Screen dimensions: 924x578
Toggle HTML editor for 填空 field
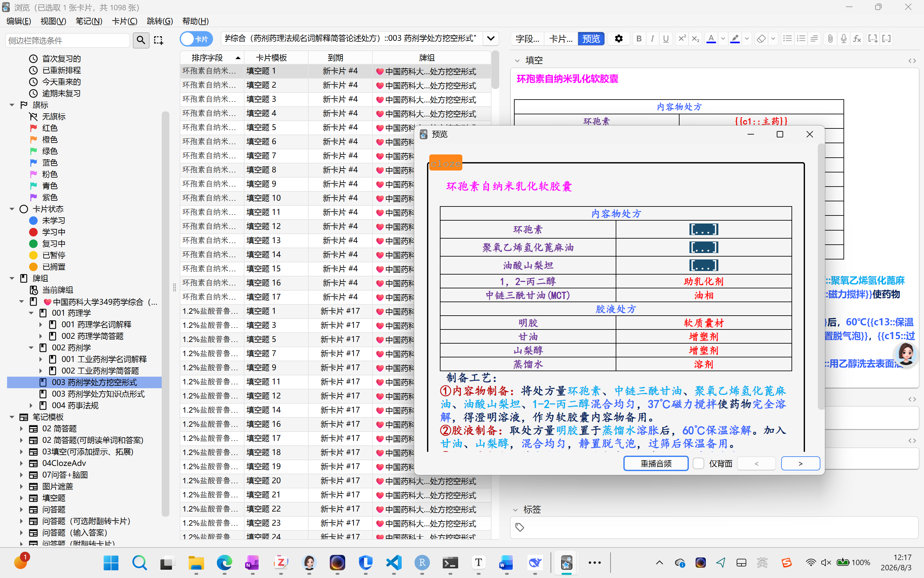coord(912,61)
